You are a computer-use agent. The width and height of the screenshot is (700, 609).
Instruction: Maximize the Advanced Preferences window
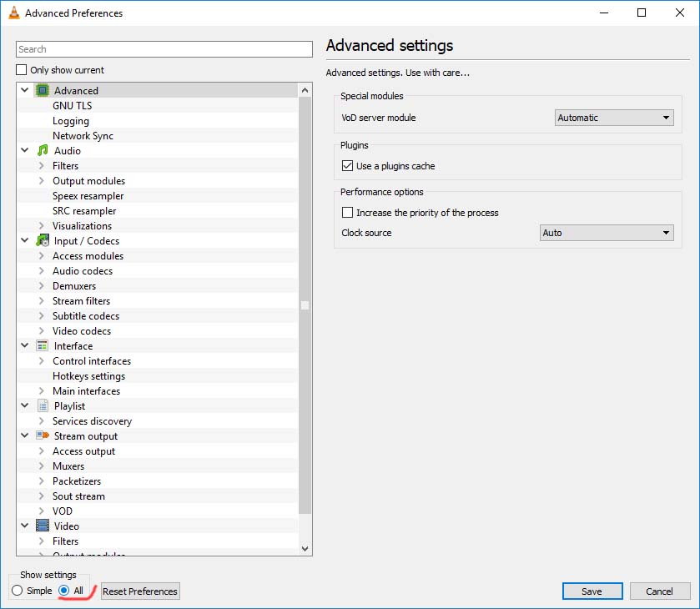[642, 13]
